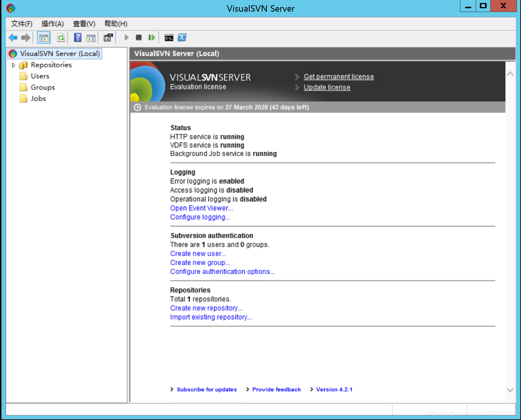Open the PowerShell toolbar icon
The image size is (521, 420).
tap(182, 37)
